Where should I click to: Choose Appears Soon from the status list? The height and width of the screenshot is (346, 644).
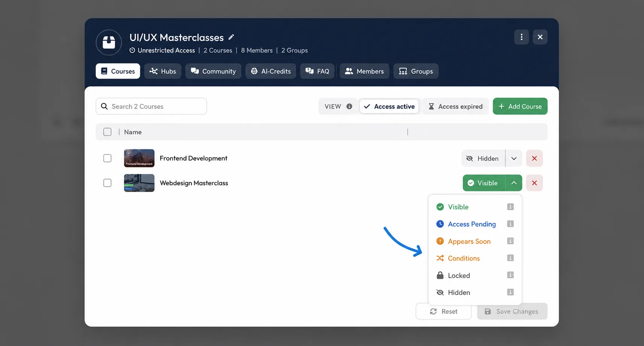(469, 241)
